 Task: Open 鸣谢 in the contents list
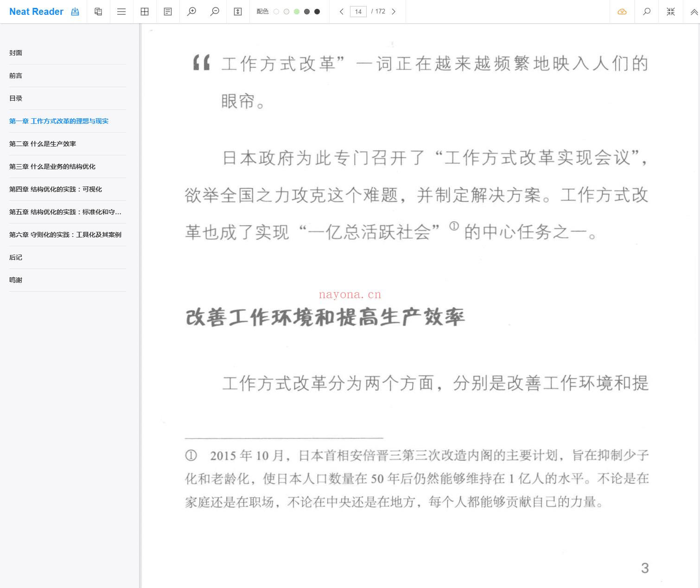(x=68, y=280)
